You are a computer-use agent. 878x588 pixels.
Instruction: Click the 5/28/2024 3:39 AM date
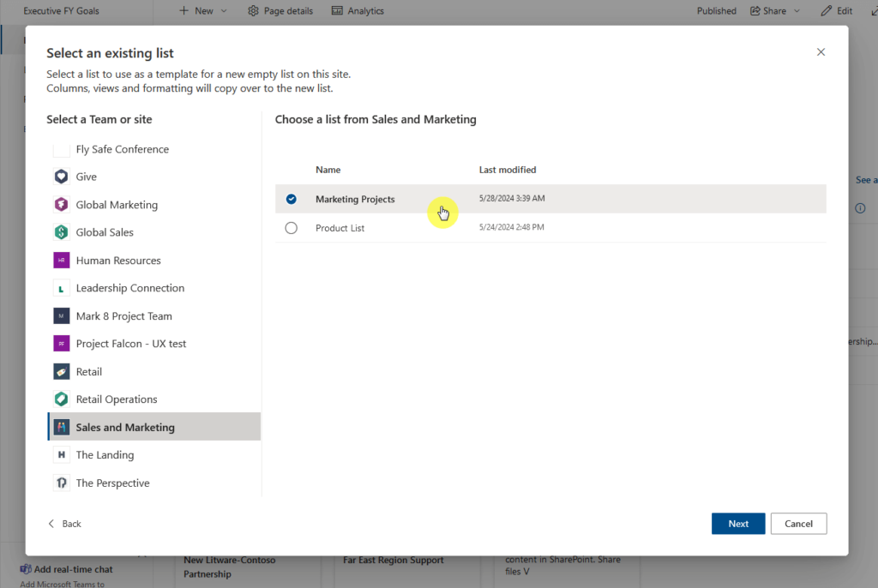tap(512, 198)
